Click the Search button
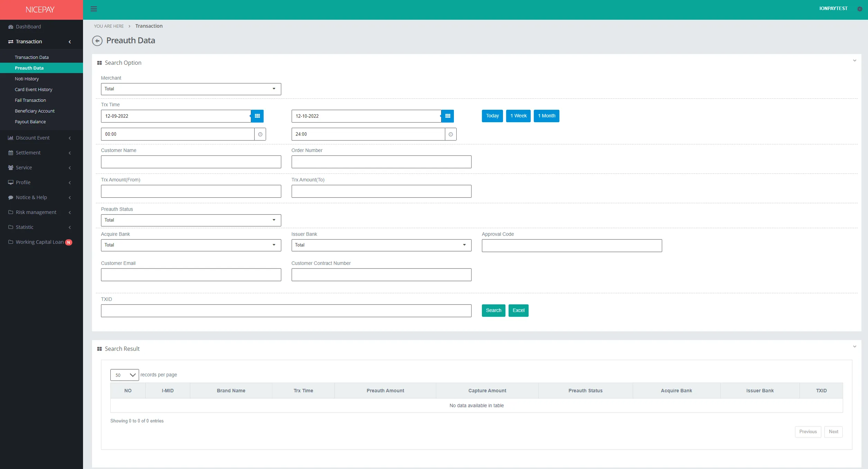Viewport: 868px width, 469px height. [x=494, y=310]
